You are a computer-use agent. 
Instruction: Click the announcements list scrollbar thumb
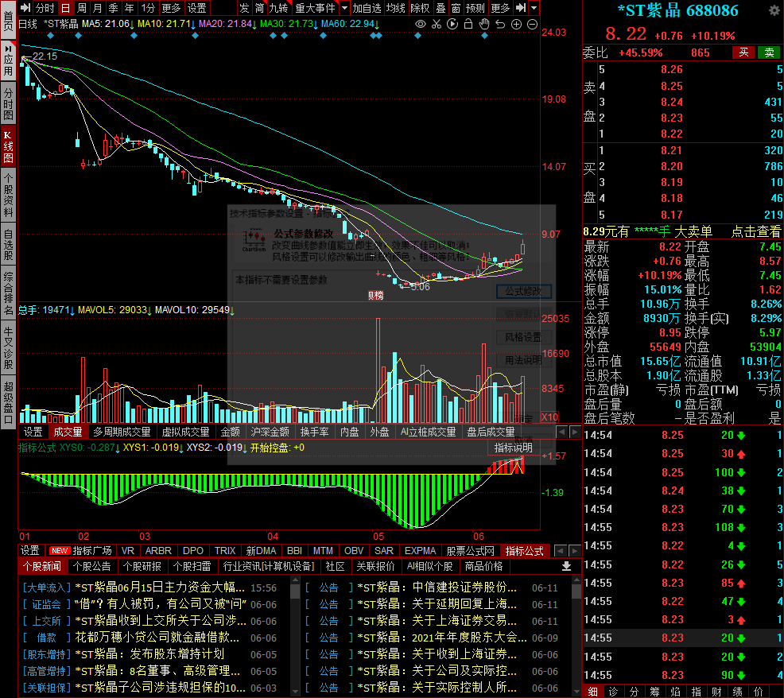click(576, 591)
